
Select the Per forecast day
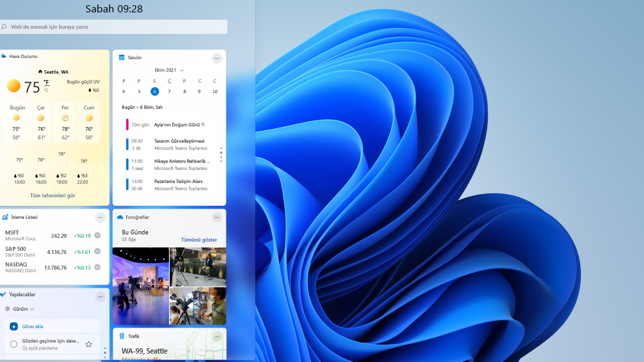65,122
